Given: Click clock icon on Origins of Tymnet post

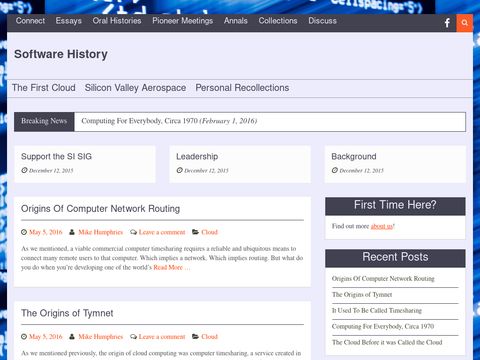Looking at the screenshot, I should click(x=24, y=337).
